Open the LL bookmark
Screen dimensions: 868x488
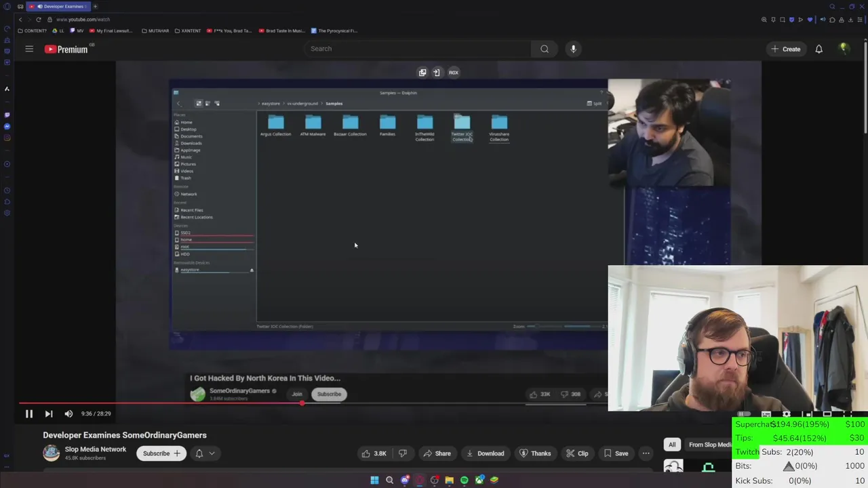59,30
